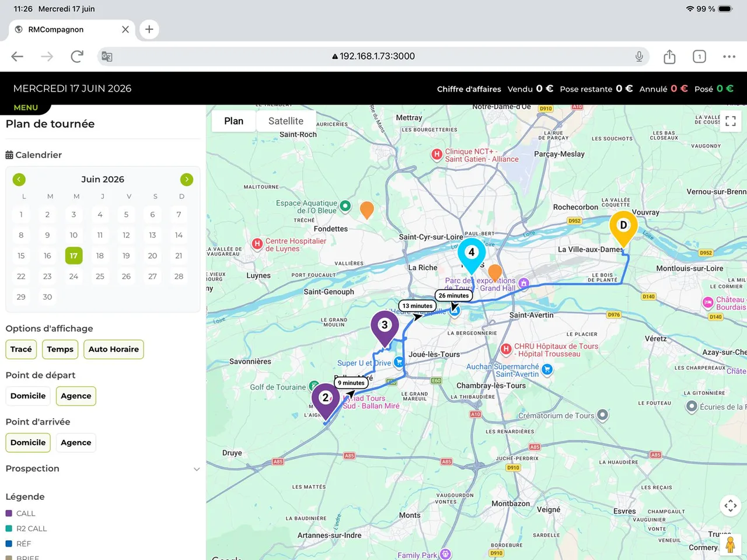
Task: Select calendar day 1
Action: 21,215
